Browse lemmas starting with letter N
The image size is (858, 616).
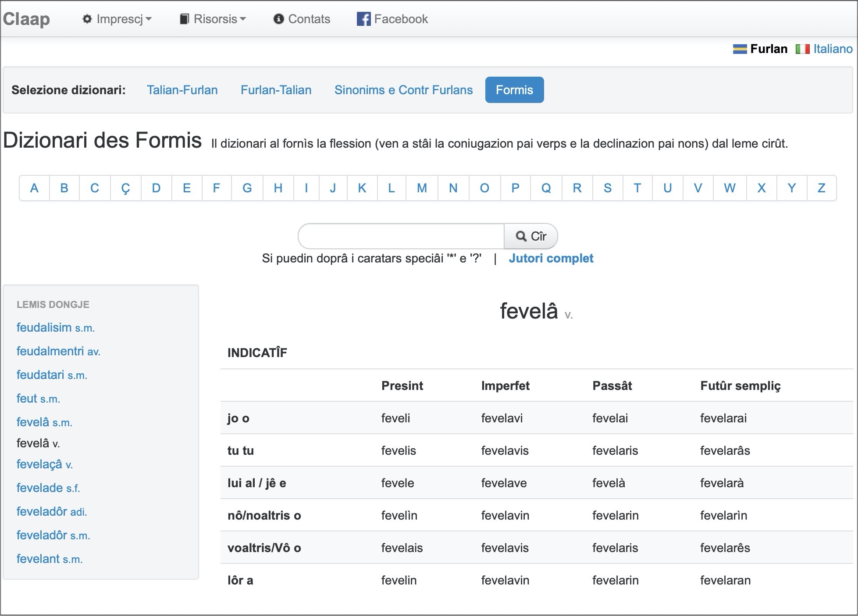(453, 188)
